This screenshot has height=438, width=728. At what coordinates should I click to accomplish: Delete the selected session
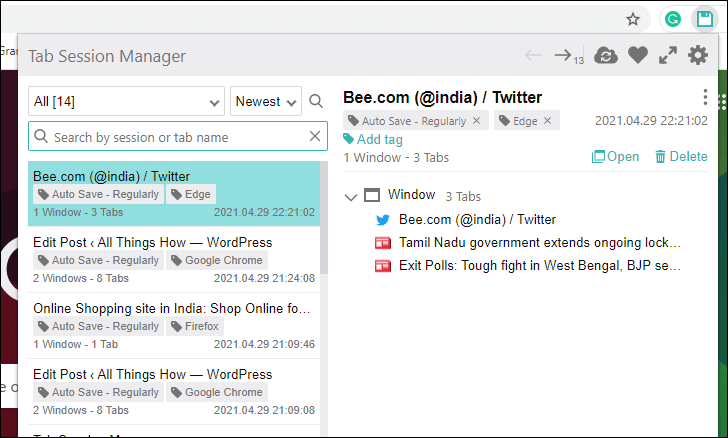point(681,157)
